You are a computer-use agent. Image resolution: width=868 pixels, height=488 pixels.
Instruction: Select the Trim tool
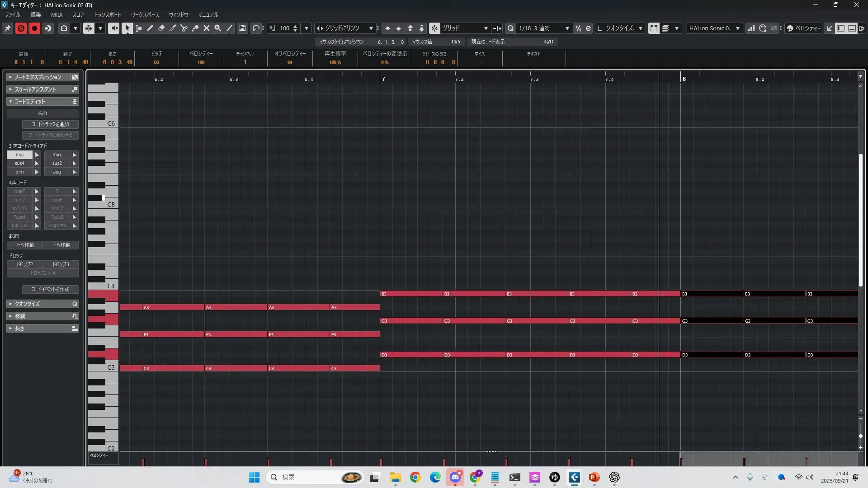[x=172, y=28]
